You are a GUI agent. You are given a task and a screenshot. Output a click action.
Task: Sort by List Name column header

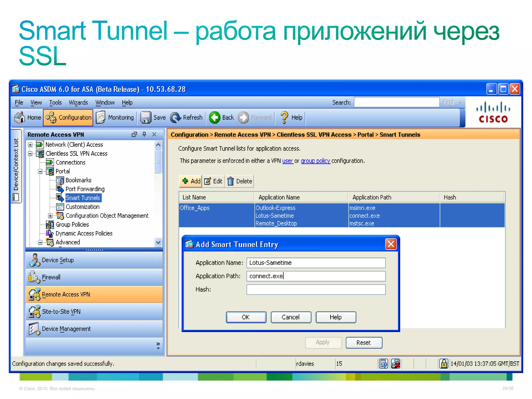216,197
